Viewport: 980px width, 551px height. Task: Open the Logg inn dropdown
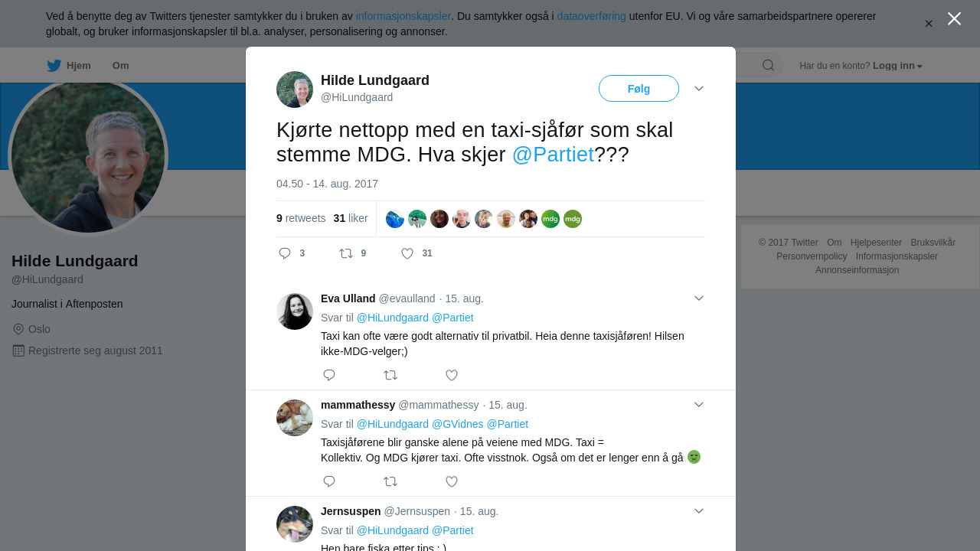[x=897, y=66]
